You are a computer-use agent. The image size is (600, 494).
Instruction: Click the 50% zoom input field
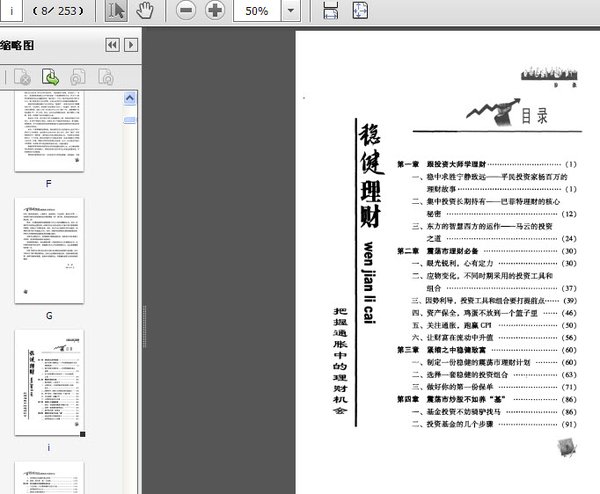(x=257, y=11)
